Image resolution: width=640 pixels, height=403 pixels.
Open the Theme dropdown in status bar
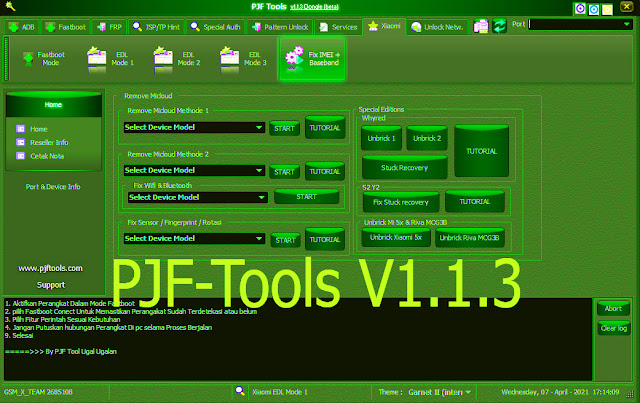[x=440, y=392]
